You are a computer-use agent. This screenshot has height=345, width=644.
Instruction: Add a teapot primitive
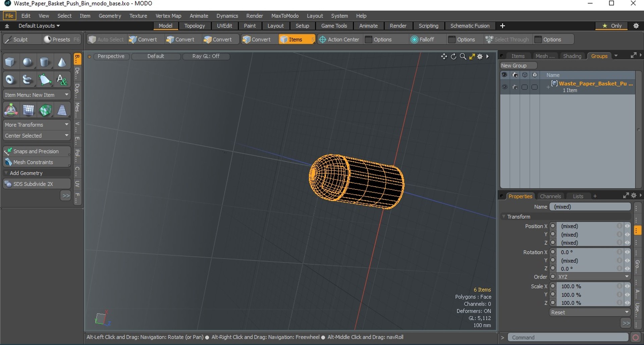pos(28,80)
